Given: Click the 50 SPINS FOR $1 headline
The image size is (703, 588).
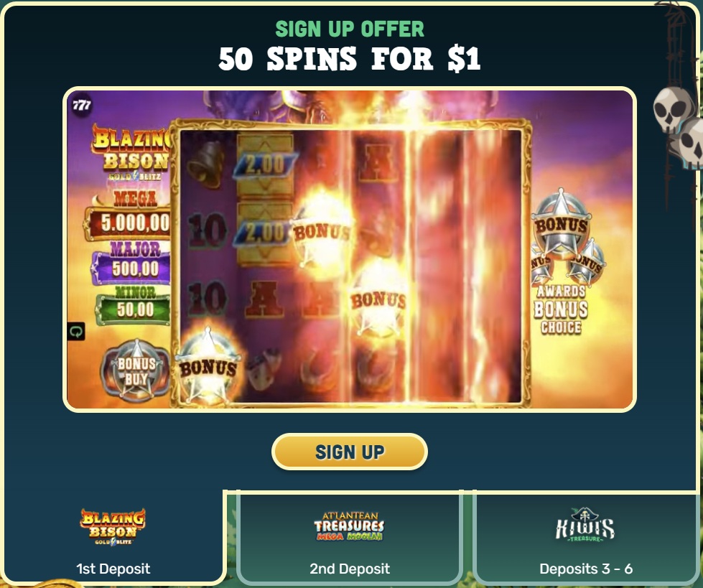Looking at the screenshot, I should click(349, 59).
